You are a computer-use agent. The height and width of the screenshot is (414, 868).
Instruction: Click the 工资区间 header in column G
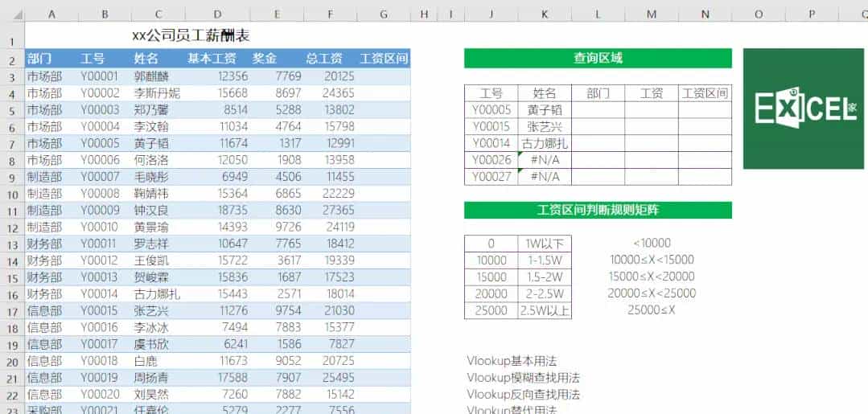pyautogui.click(x=384, y=59)
